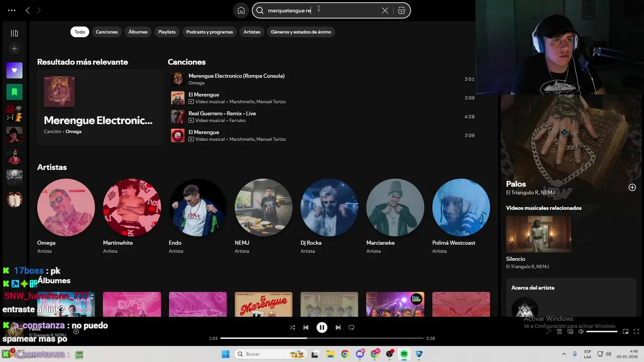Open the green saved Episodes item
644x362 pixels.
tap(14, 92)
